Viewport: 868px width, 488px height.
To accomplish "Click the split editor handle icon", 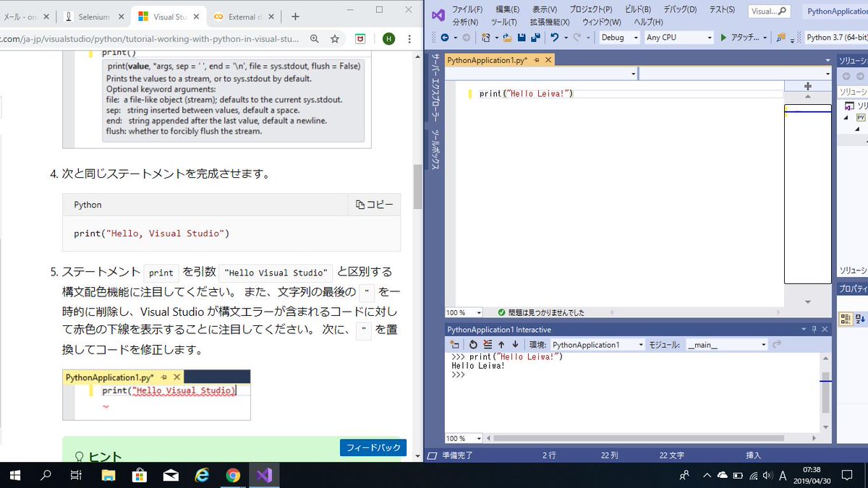I will [808, 85].
